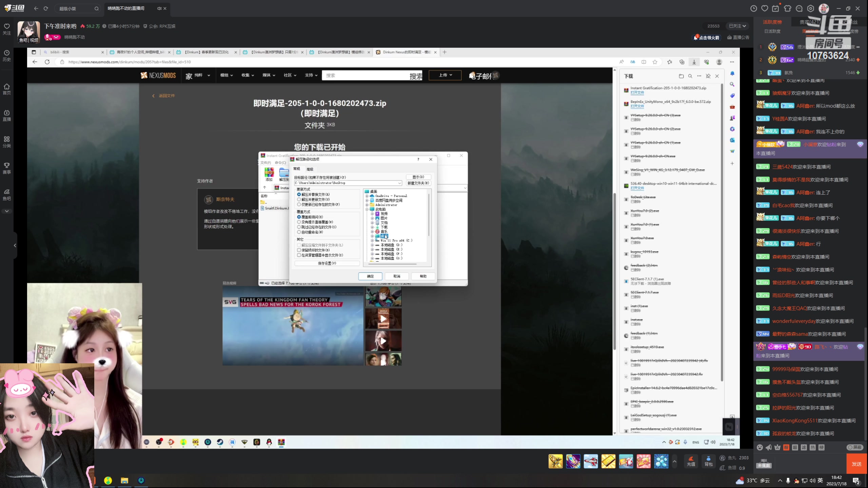Enable 在资源管理器中显示文件 checkbox
Viewport: 868px width, 488px height.
pos(299,255)
